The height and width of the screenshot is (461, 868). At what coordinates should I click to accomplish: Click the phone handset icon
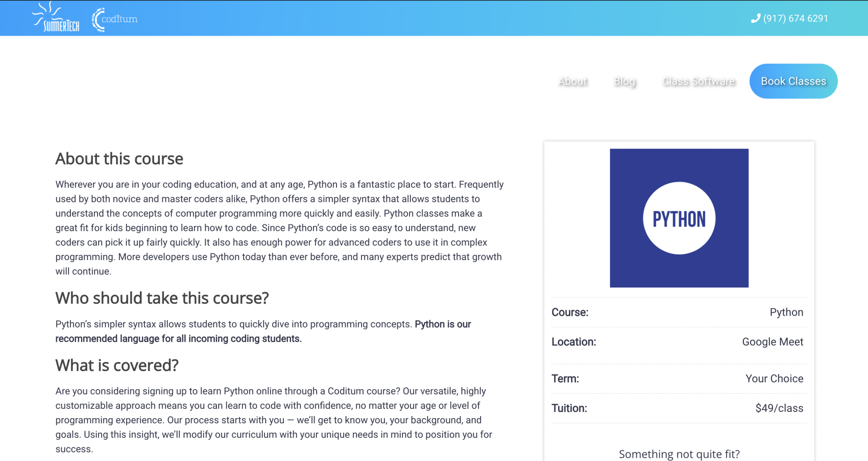[x=756, y=19]
